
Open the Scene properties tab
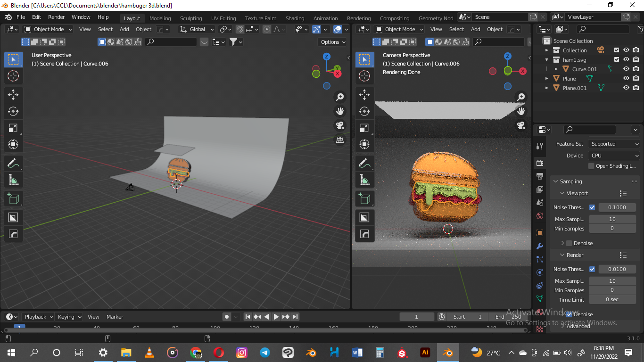point(540,203)
